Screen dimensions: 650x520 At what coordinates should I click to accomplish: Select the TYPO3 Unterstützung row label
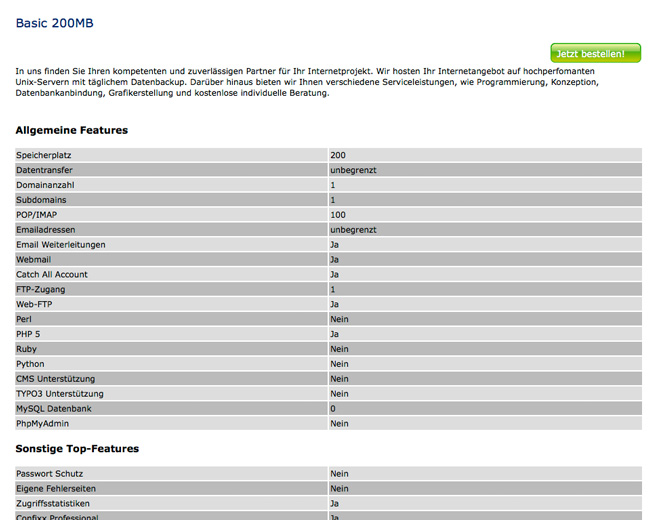pos(60,394)
